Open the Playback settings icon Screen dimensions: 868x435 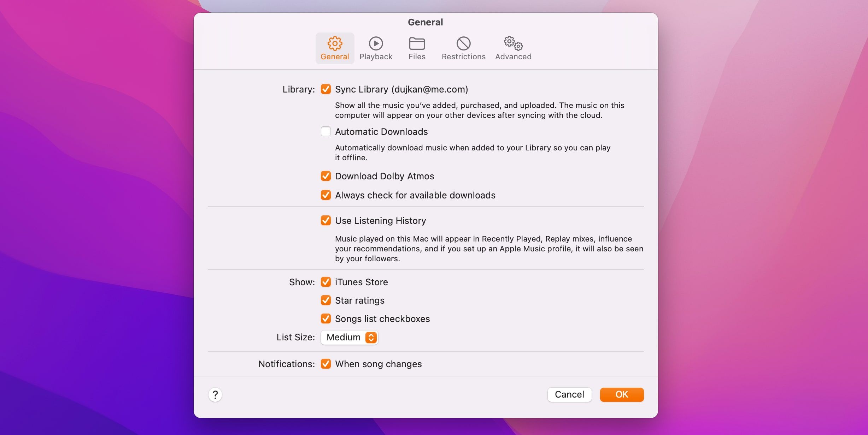[x=376, y=44]
